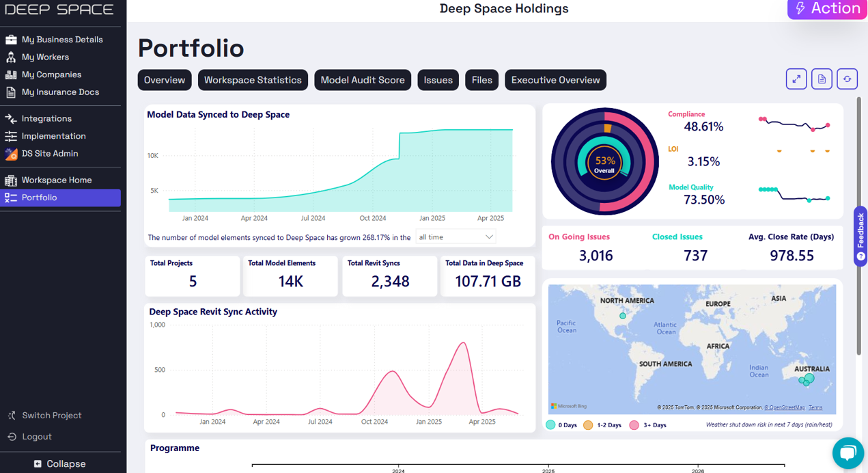
Task: Open the DS Site Admin icon
Action: click(11, 154)
